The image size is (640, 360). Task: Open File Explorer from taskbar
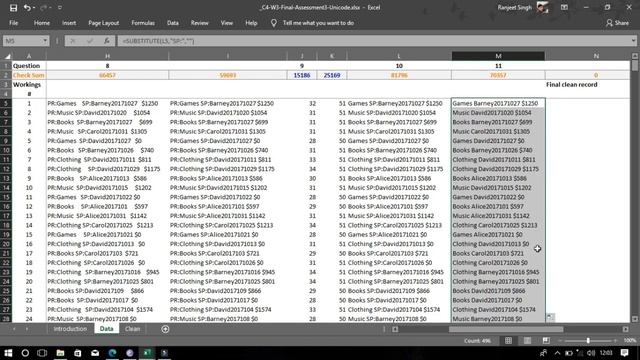click(x=60, y=353)
